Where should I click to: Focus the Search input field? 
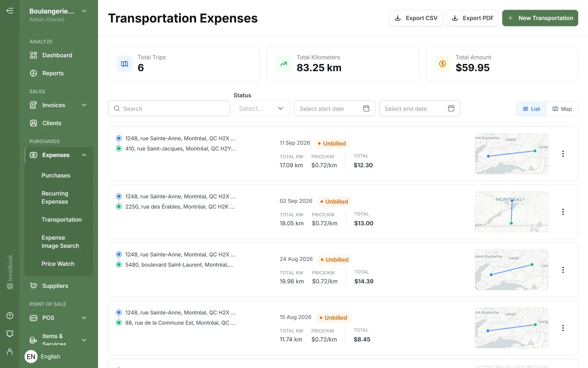click(169, 109)
